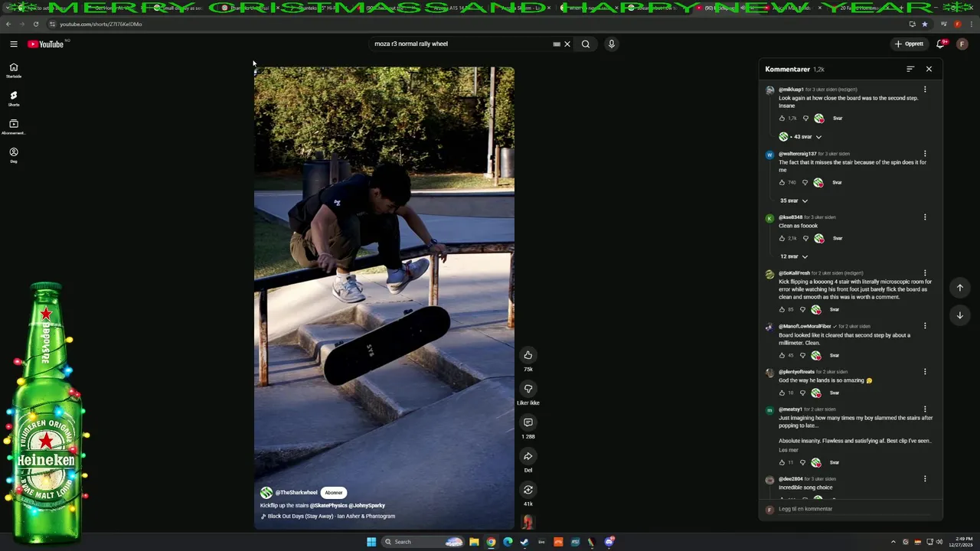Like @kse8348's Clean as fooook comment

pyautogui.click(x=782, y=239)
